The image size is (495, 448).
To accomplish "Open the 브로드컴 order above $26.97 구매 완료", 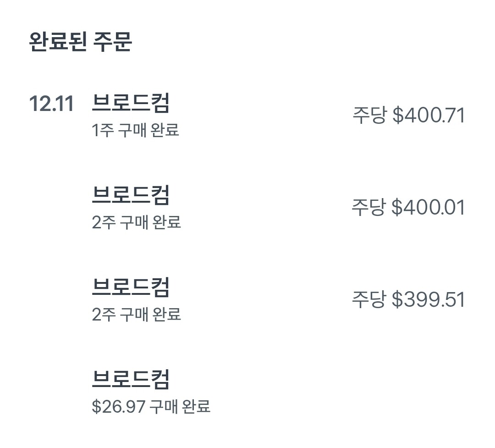I will point(131,379).
